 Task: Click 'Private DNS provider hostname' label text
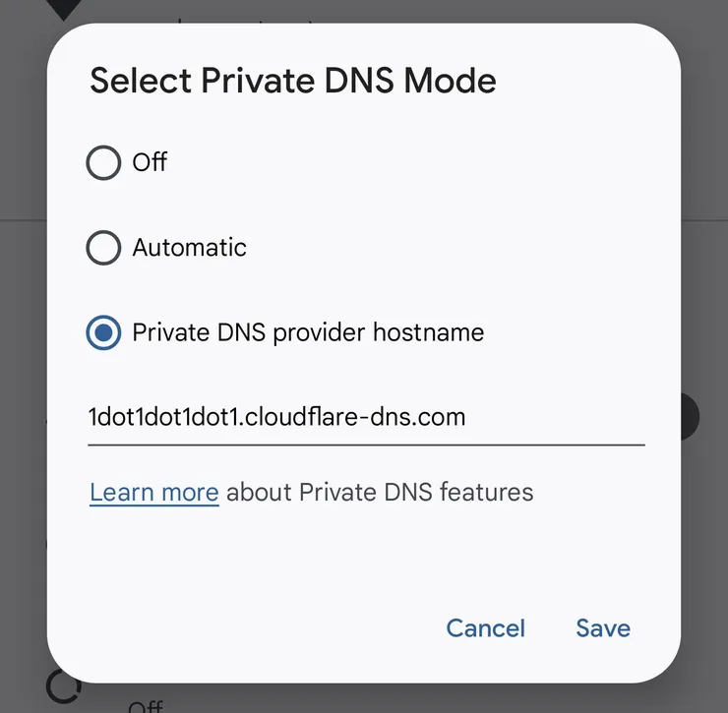(308, 332)
